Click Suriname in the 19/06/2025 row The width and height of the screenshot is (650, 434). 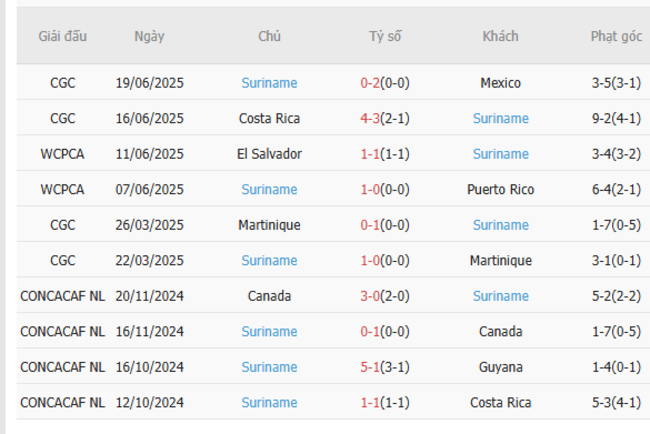(269, 83)
